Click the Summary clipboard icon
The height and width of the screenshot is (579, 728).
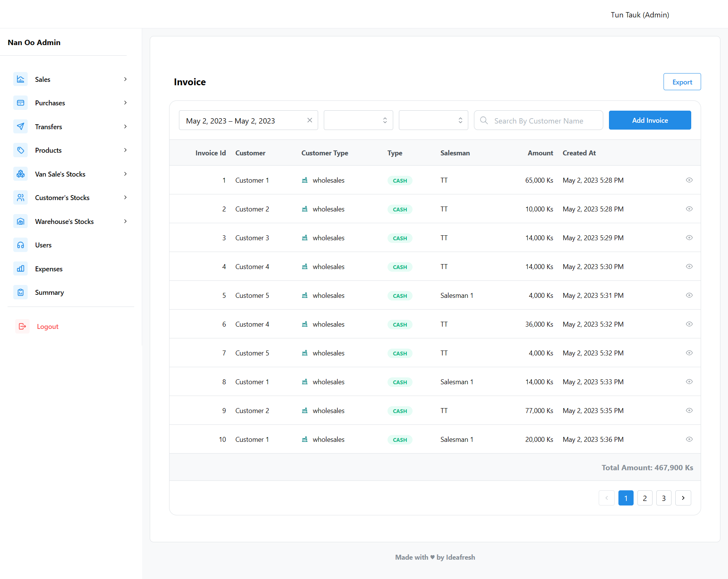[20, 293]
